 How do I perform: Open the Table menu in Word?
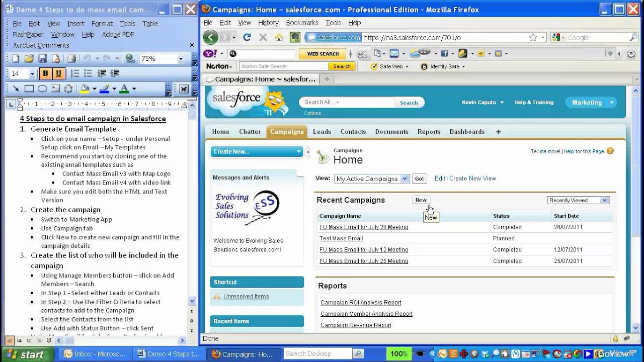point(150,24)
